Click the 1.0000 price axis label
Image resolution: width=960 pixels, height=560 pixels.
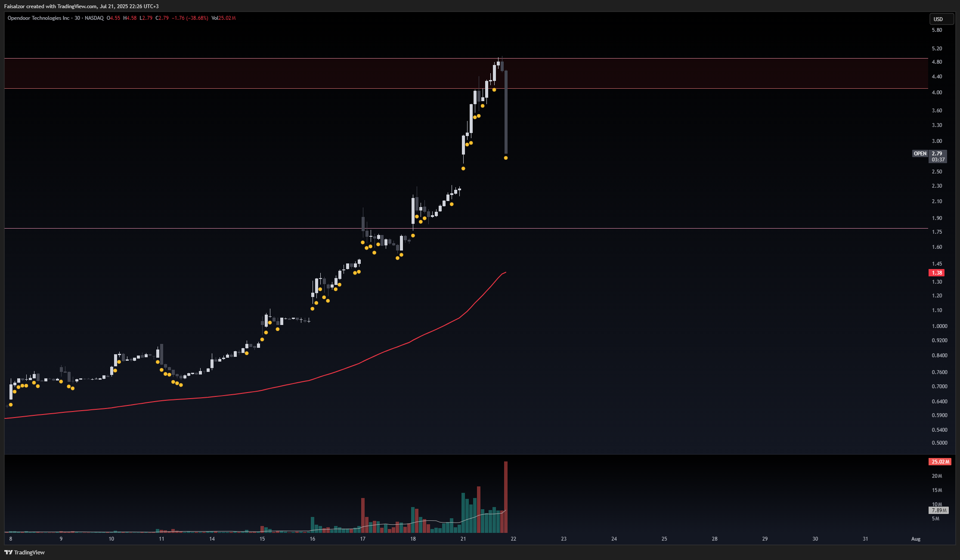coord(939,326)
